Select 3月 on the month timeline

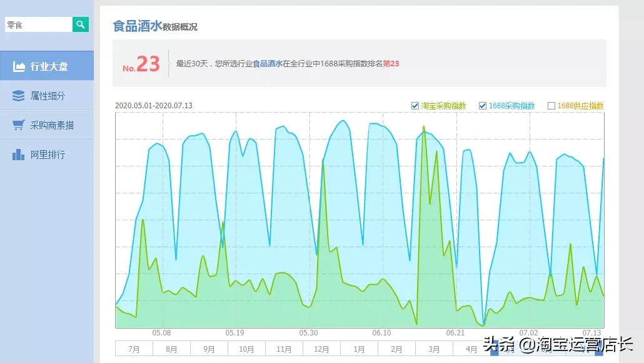pos(434,349)
